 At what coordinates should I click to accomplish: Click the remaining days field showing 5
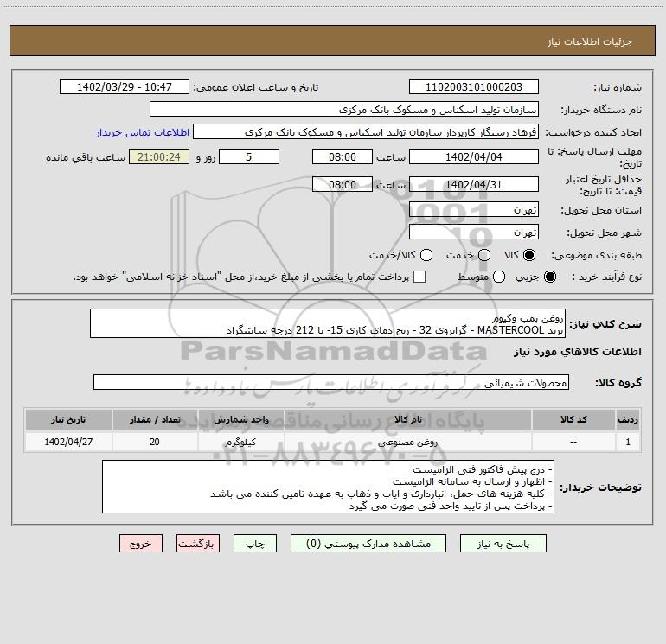point(249,156)
